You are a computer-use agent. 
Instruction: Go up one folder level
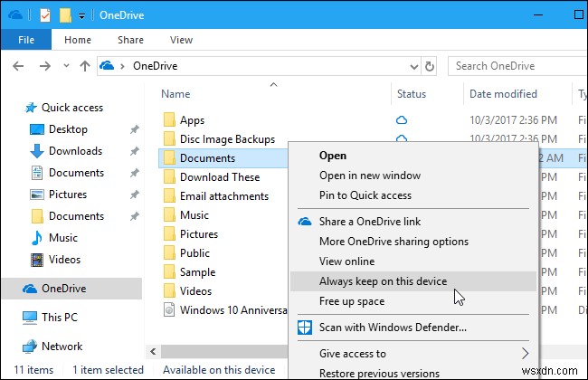click(85, 66)
